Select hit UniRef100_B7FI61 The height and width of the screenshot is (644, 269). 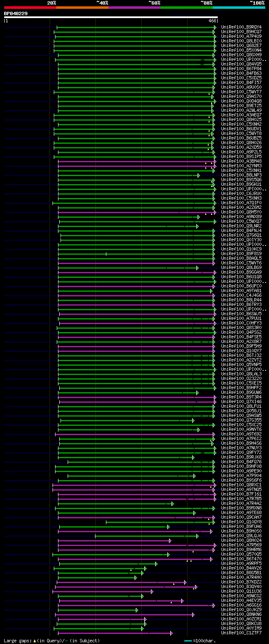241,494
